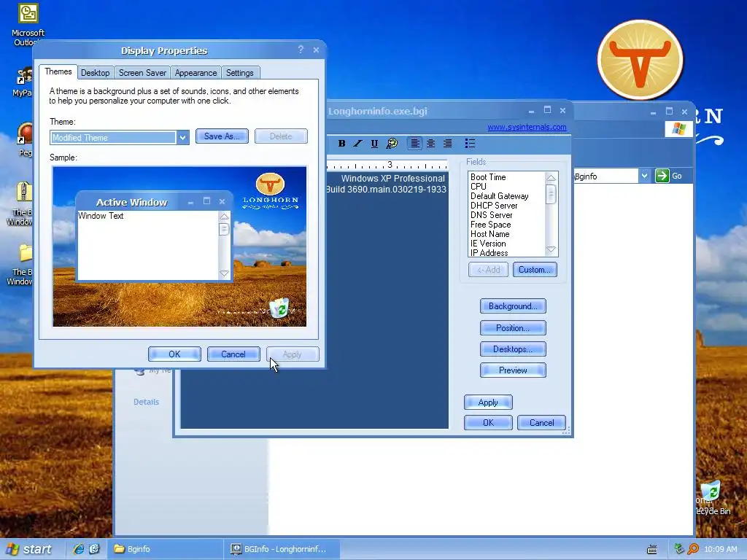Screen dimensions: 747x560
Task: Click Windows XP Professional text in editor
Action: (393, 179)
